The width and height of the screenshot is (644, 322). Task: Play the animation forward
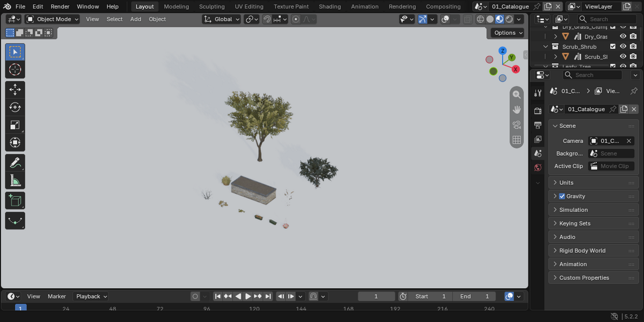click(x=248, y=296)
